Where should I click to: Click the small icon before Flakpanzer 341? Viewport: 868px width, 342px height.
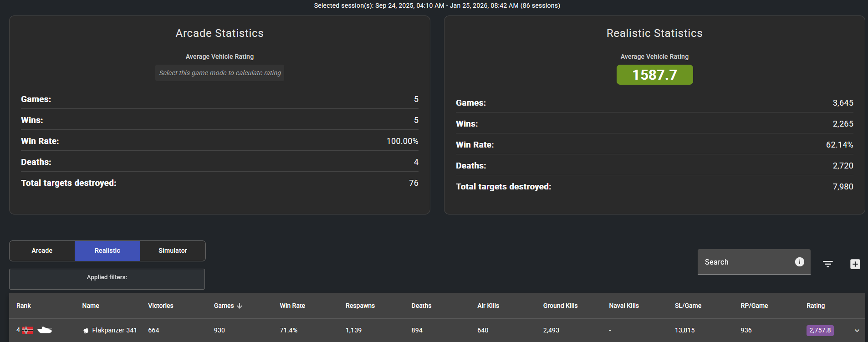pos(86,331)
